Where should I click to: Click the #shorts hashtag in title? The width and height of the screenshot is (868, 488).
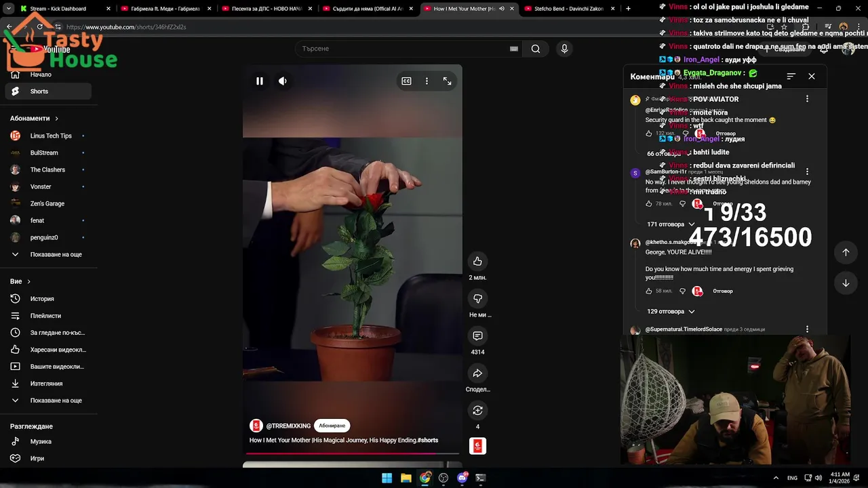(x=428, y=441)
